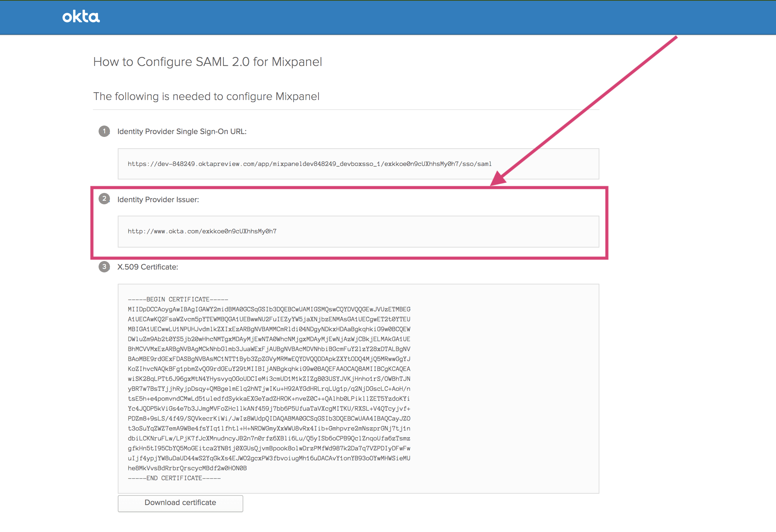Click the step 1 number badge

coord(104,131)
